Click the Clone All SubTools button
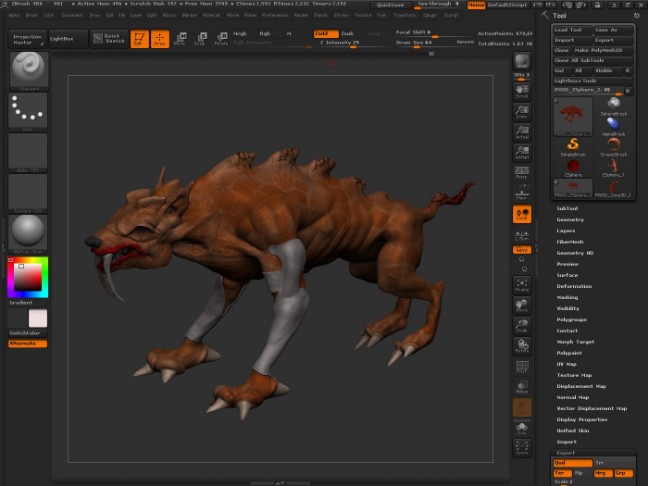The height and width of the screenshot is (486, 648). coord(593,60)
